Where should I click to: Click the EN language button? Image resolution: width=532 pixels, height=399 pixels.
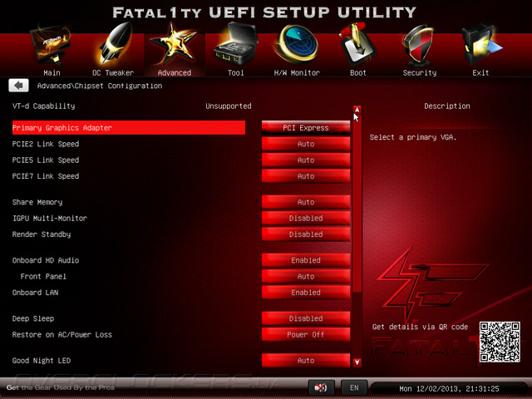tap(354, 387)
